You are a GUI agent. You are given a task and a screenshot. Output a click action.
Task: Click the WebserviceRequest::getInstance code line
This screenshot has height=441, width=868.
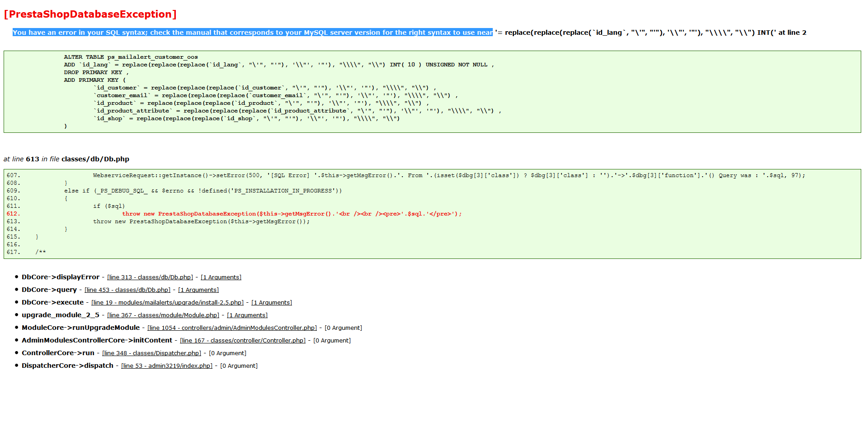[449, 175]
